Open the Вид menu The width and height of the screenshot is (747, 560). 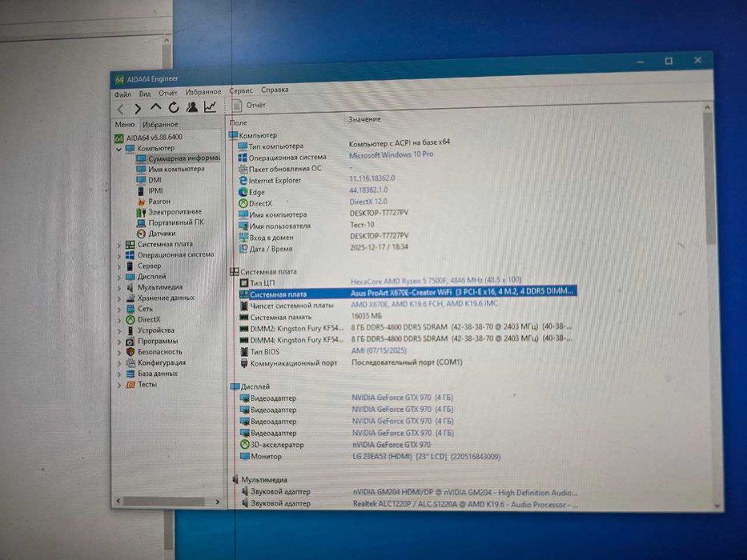(145, 94)
